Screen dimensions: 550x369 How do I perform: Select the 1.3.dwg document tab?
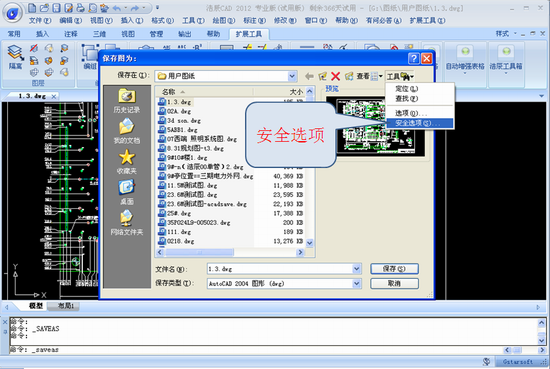click(32, 96)
